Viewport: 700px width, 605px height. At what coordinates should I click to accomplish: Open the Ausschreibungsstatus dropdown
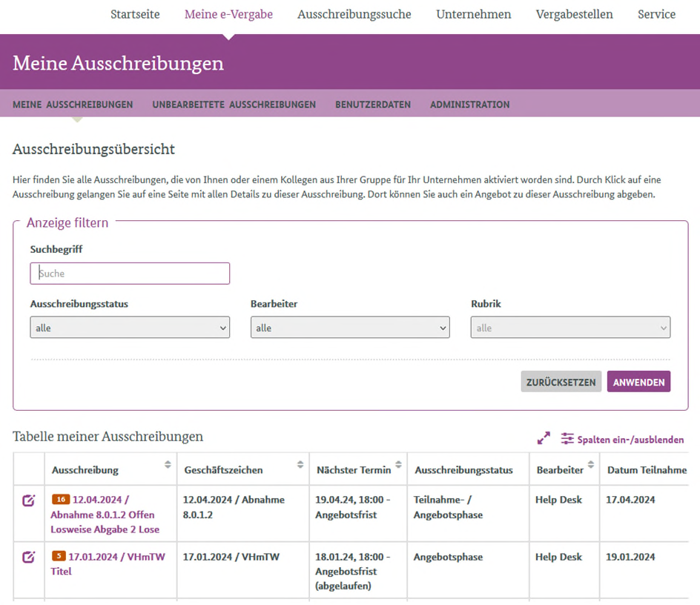(130, 328)
